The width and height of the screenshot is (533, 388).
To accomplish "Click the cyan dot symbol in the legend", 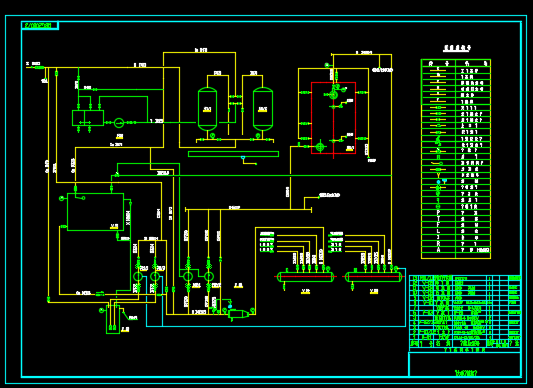I will (x=439, y=182).
